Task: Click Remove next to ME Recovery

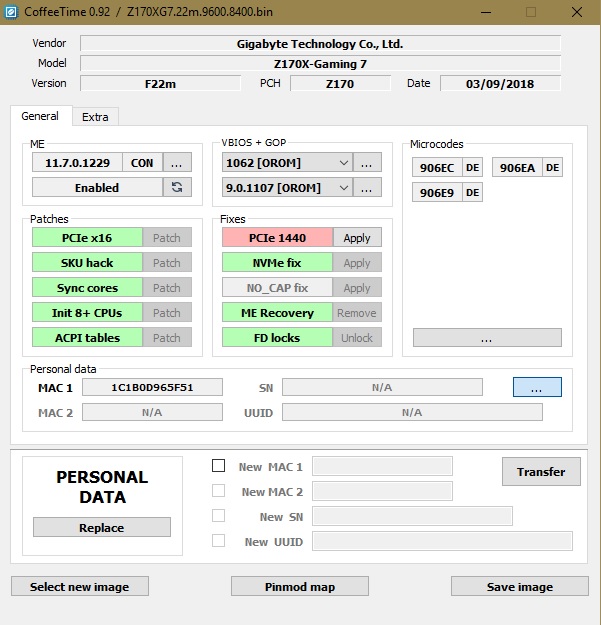Action: click(357, 312)
